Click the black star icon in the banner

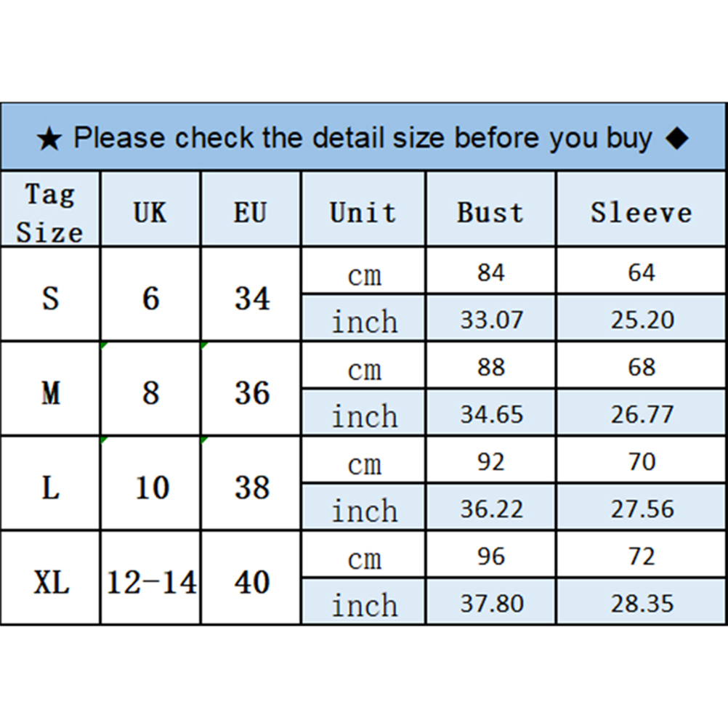pyautogui.click(x=49, y=139)
